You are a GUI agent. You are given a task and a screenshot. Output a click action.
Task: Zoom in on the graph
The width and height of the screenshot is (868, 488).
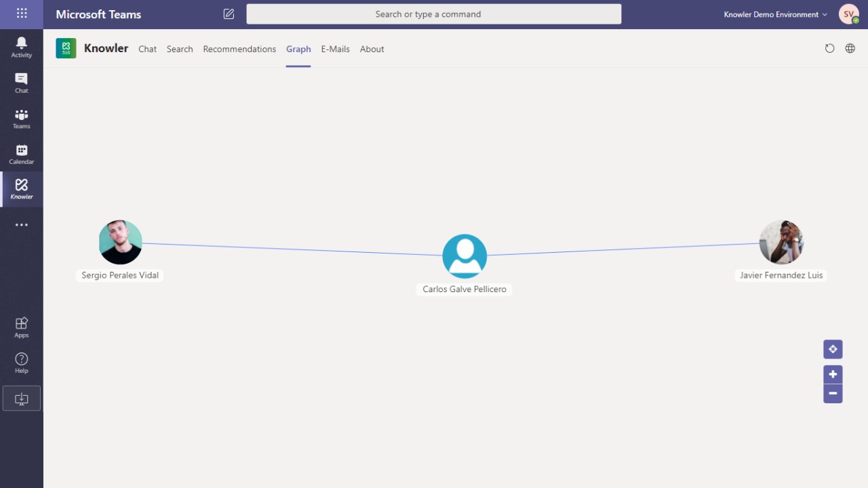click(x=833, y=374)
